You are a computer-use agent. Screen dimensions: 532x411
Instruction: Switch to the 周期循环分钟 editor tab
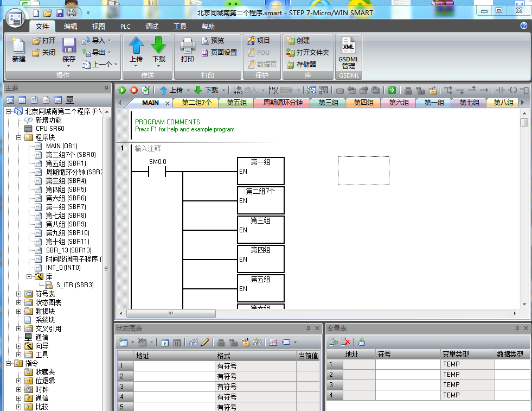click(x=283, y=103)
